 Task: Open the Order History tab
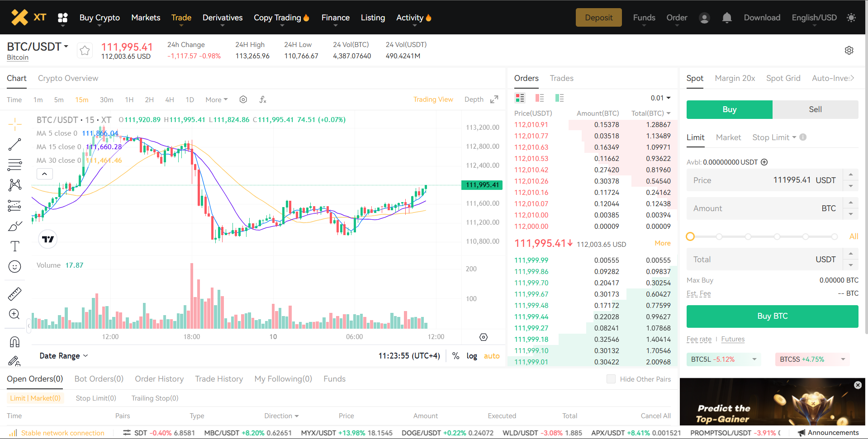click(x=159, y=379)
